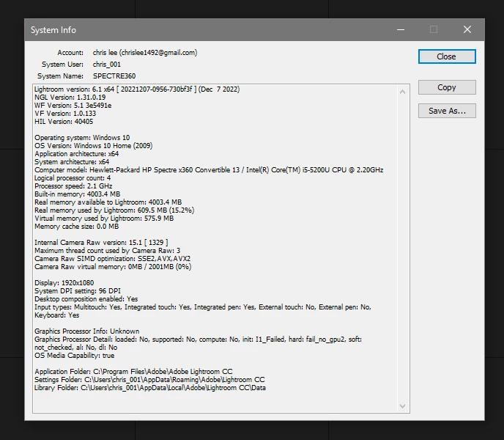Click Virtual memory used by Lightroom line
This screenshot has width=504, height=440.
pos(104,218)
